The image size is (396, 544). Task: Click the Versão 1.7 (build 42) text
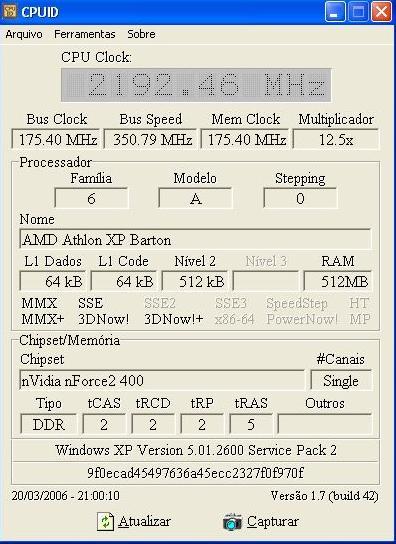coord(325,496)
